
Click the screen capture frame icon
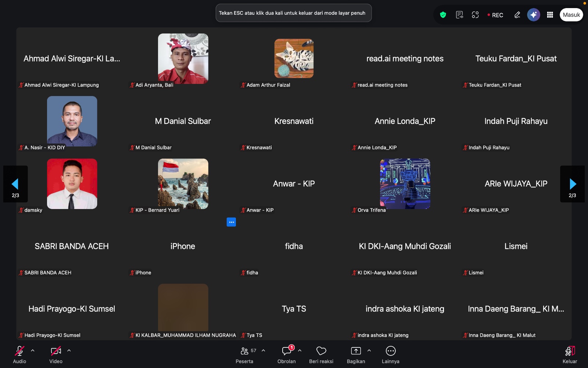tap(475, 15)
